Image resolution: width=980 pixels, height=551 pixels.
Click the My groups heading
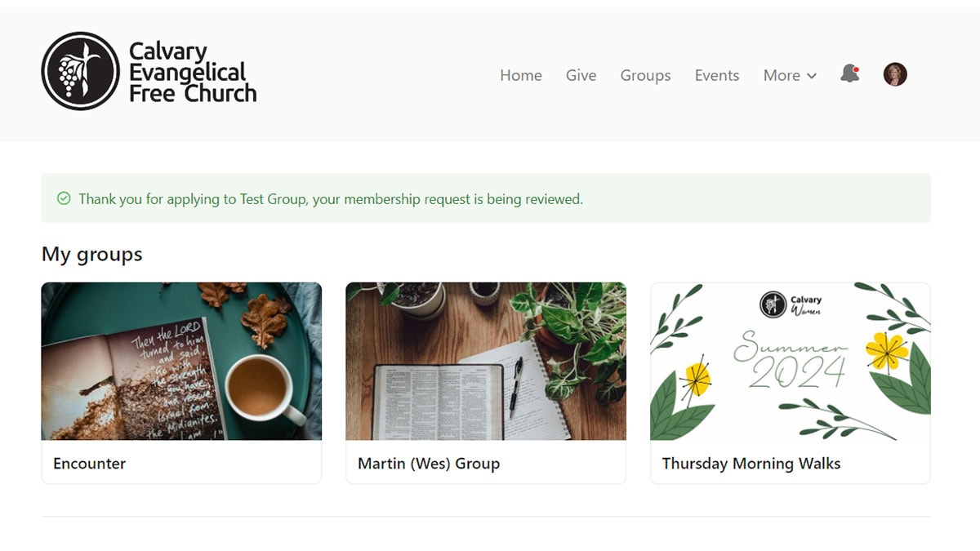click(92, 255)
